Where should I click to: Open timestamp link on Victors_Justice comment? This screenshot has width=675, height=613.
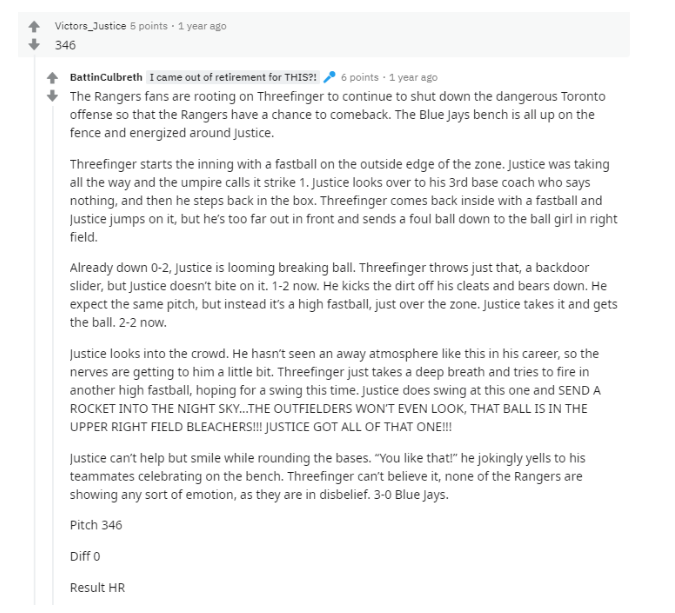point(202,26)
